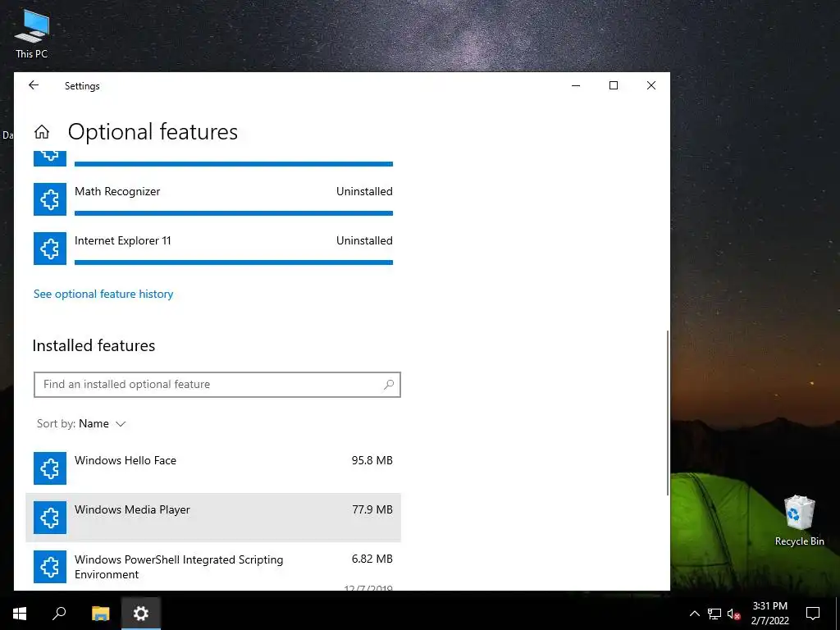840x630 pixels.
Task: Select the Windows Media Player feature row
Action: click(x=213, y=518)
